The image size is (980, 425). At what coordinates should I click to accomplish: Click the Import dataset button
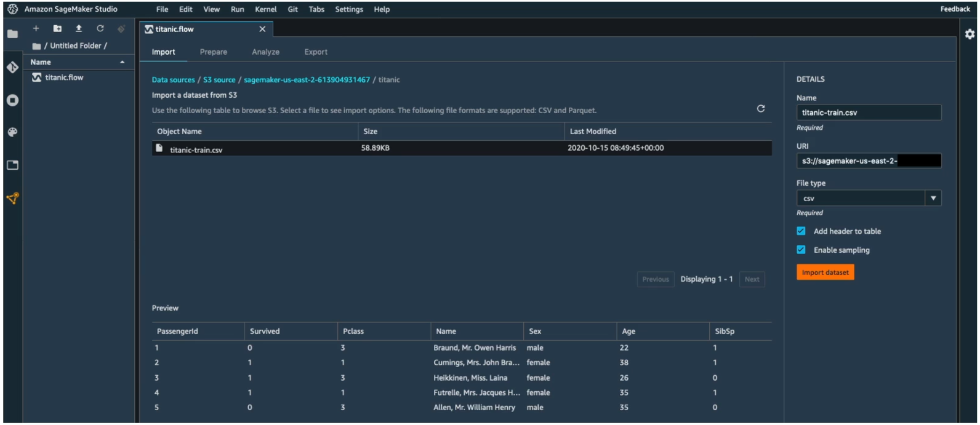point(825,272)
